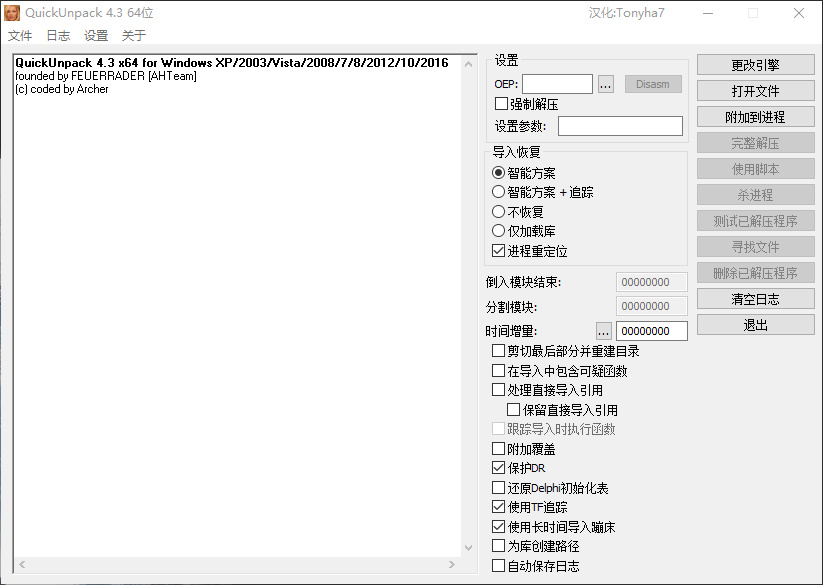Enable the 强制解压 checkbox
Image resolution: width=823 pixels, height=585 pixels.
[x=501, y=104]
